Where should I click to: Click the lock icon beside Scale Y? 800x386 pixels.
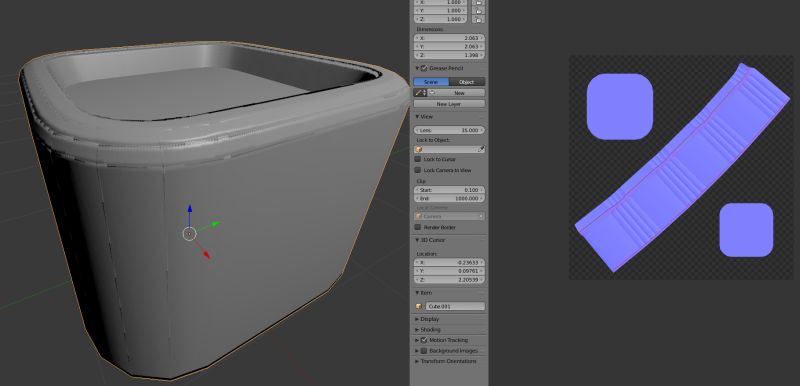pos(479,10)
